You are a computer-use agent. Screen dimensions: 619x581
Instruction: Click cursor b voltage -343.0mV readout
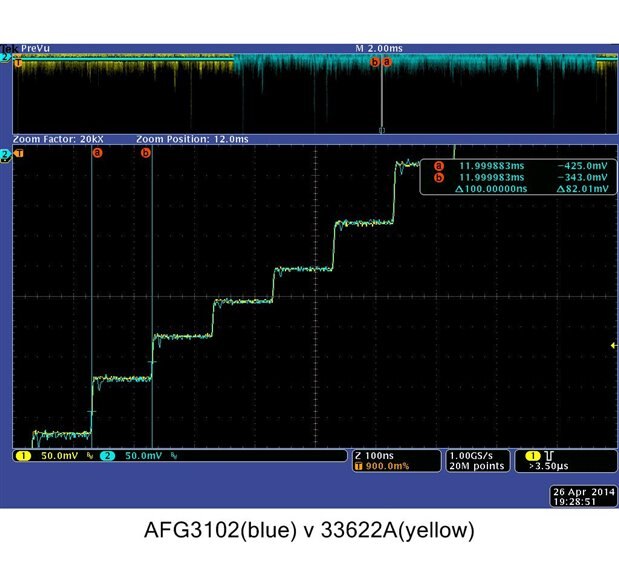[x=583, y=177]
